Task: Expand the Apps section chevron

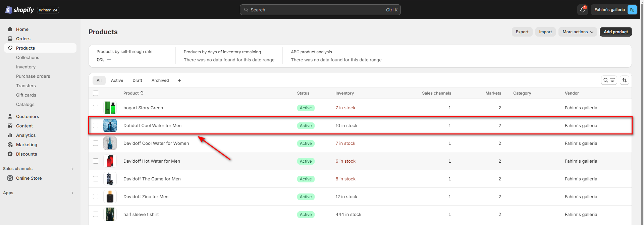Action: [x=72, y=193]
